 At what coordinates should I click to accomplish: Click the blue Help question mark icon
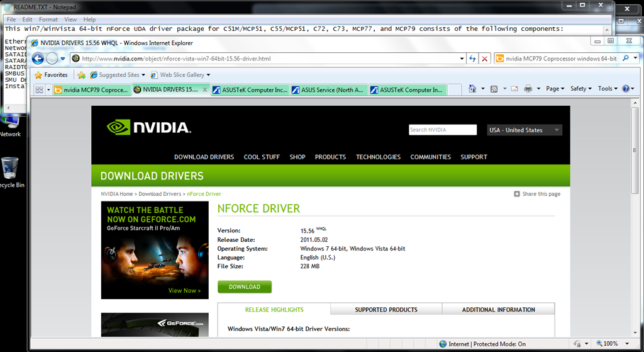pos(626,89)
